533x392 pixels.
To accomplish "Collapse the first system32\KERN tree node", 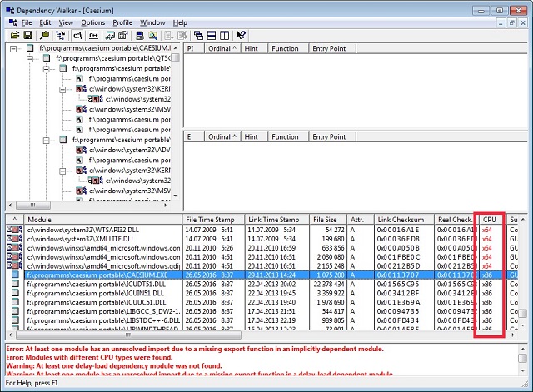I will coord(62,90).
